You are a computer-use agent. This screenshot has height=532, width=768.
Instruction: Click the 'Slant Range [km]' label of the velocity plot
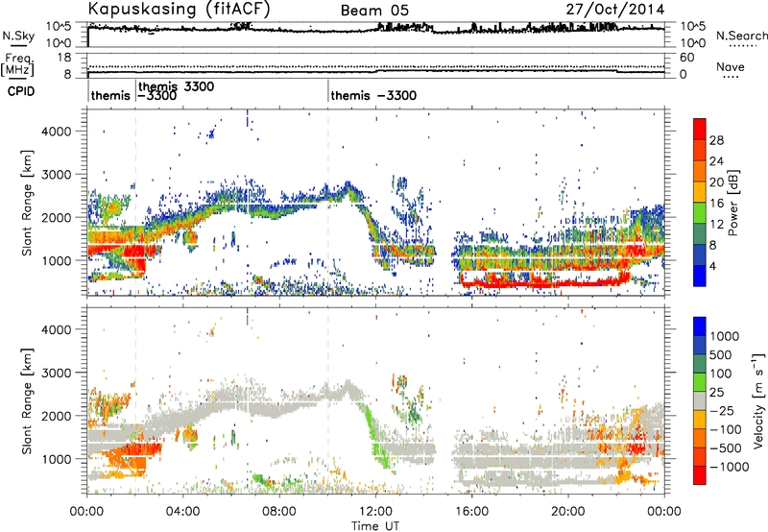[x=27, y=400]
